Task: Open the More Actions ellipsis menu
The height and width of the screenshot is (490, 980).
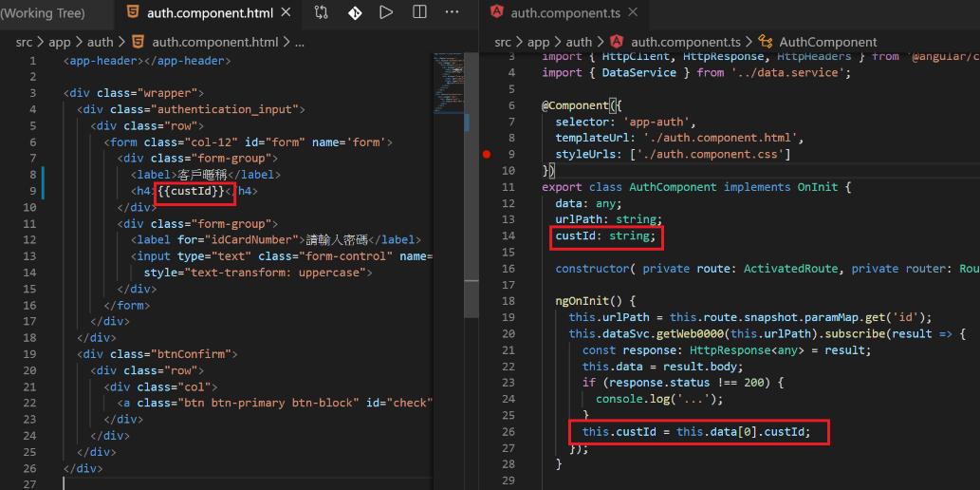Action: click(452, 12)
